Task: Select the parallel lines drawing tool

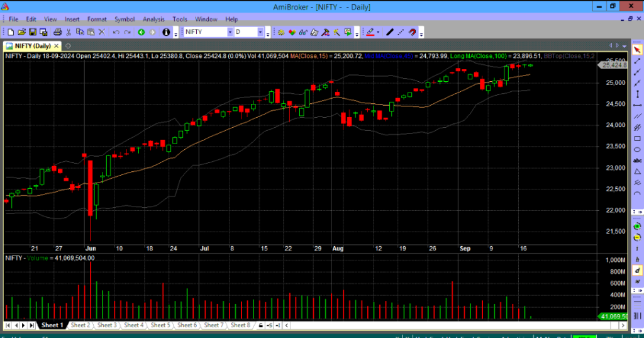Action: click(x=638, y=116)
